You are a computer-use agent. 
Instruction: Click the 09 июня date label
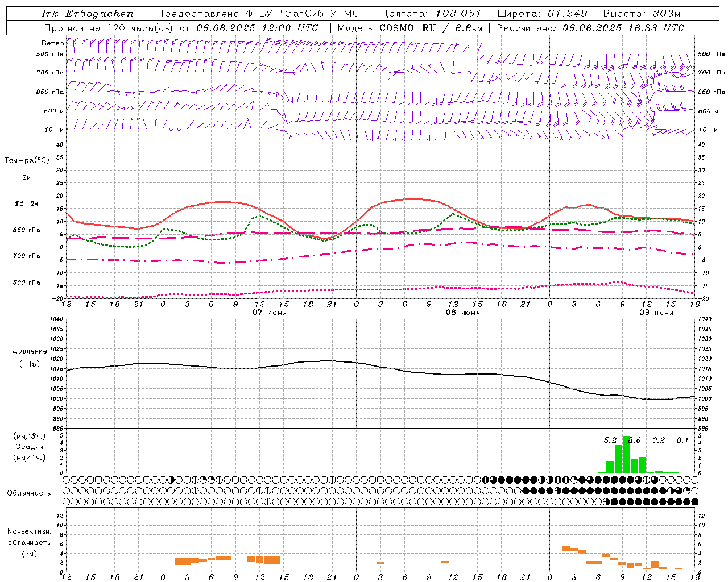click(656, 313)
